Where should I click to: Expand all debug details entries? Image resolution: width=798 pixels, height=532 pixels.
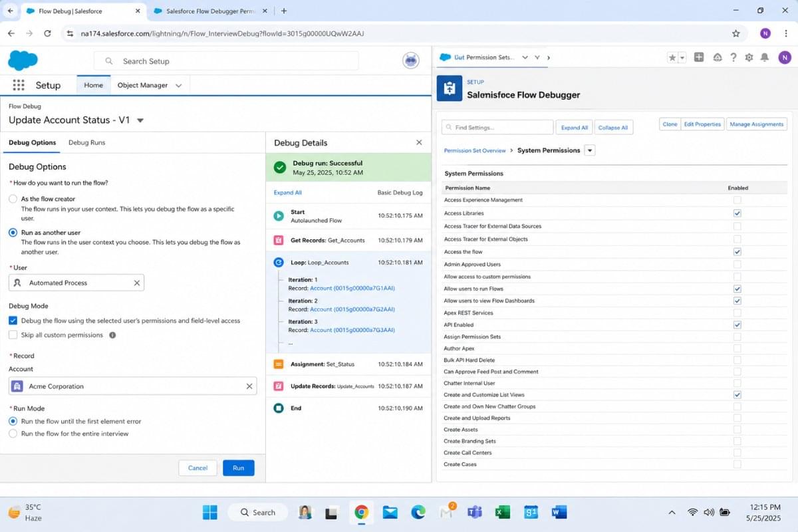(x=288, y=193)
